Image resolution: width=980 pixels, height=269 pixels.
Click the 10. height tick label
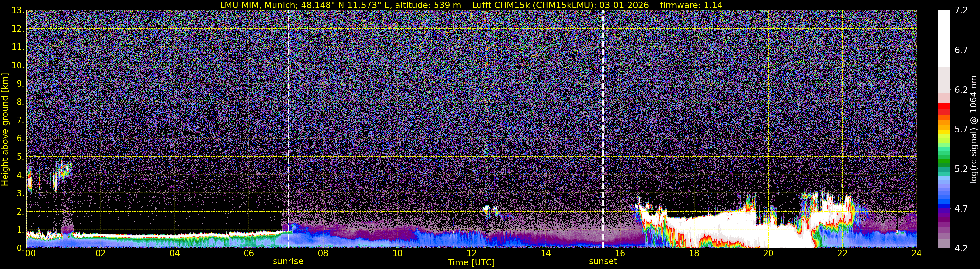(18, 65)
